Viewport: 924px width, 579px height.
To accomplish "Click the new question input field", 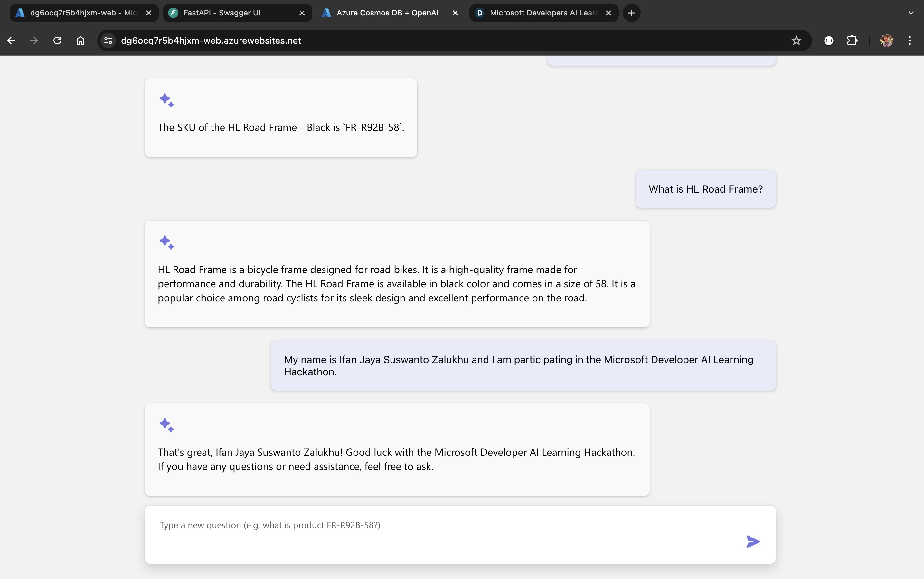I will point(441,525).
